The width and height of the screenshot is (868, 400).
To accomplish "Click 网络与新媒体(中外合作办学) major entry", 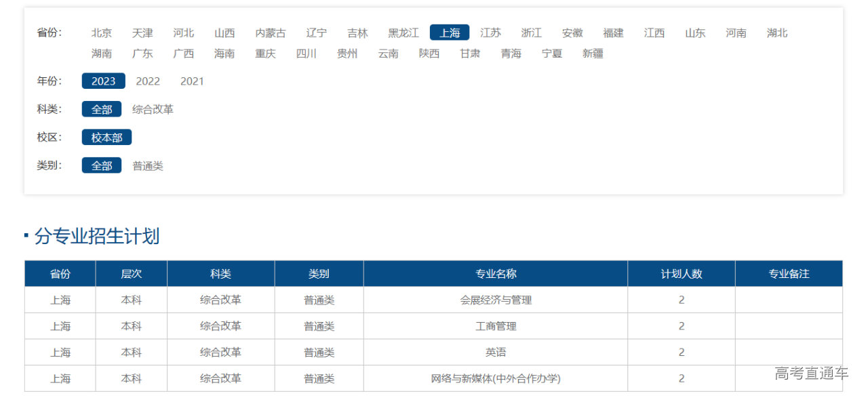I will coord(496,378).
